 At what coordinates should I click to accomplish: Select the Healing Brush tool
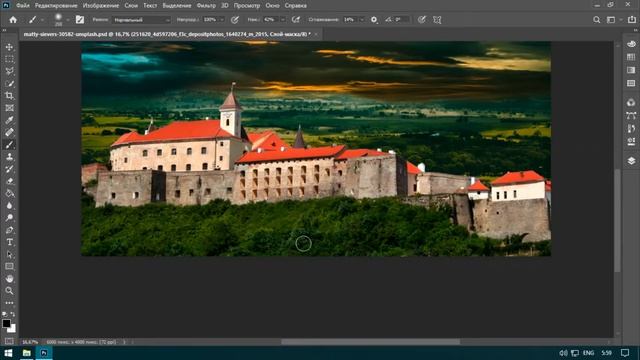point(9,132)
